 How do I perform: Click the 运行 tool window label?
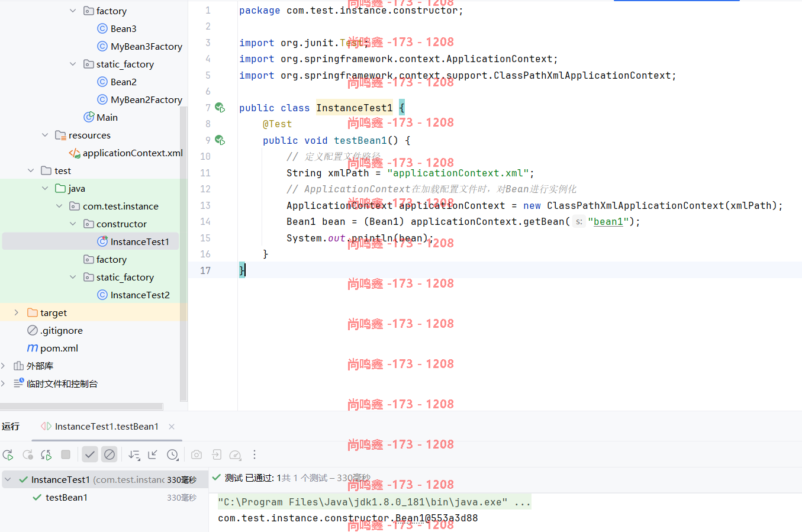click(11, 427)
